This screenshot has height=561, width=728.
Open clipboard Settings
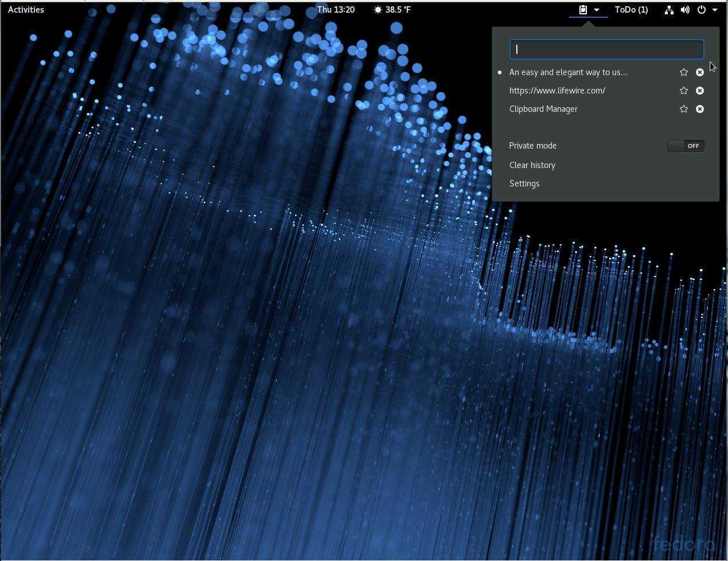(524, 184)
